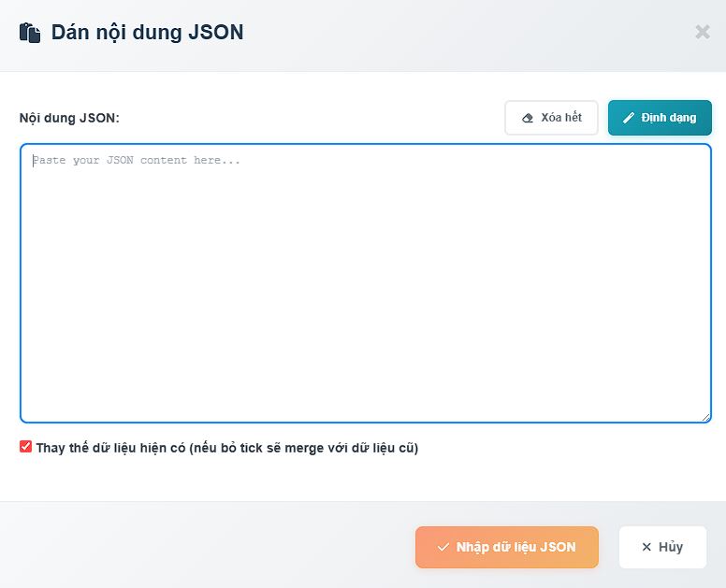The image size is (726, 588).
Task: Format JSON with Định dạng button
Action: pos(660,118)
